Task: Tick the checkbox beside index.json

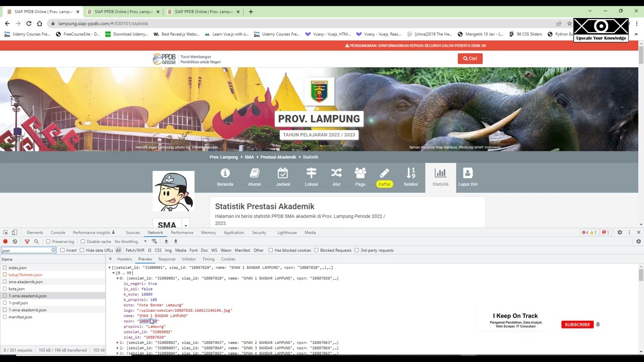Action: 5,268
